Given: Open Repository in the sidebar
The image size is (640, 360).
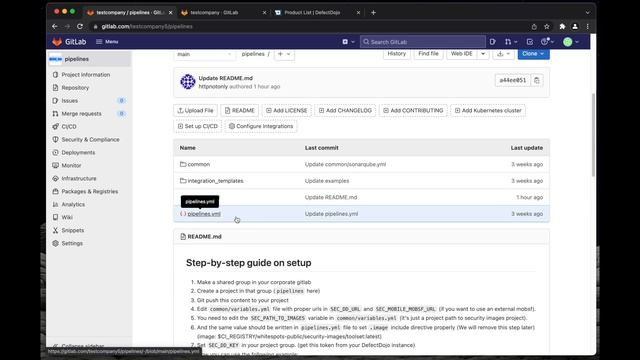Looking at the screenshot, I should (x=75, y=88).
